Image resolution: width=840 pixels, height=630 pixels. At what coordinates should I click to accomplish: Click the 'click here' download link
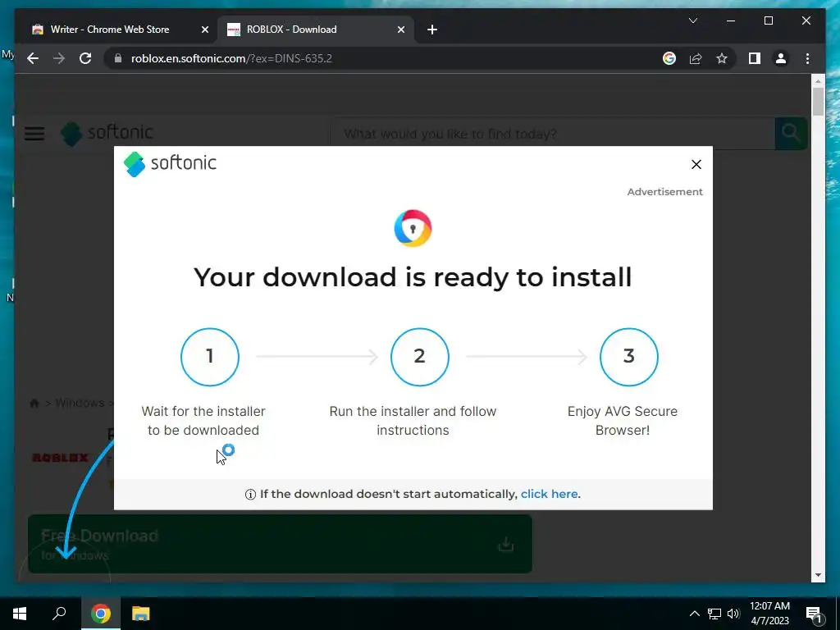click(549, 494)
